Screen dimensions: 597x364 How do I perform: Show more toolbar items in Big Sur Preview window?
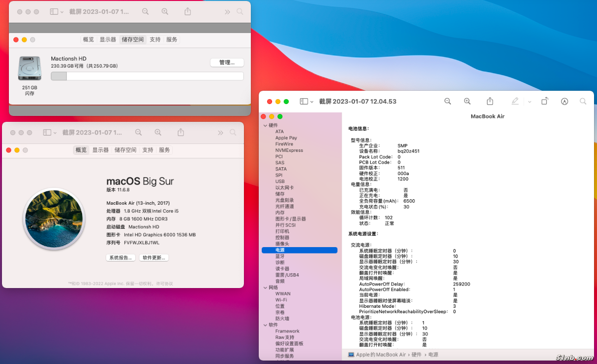point(220,133)
